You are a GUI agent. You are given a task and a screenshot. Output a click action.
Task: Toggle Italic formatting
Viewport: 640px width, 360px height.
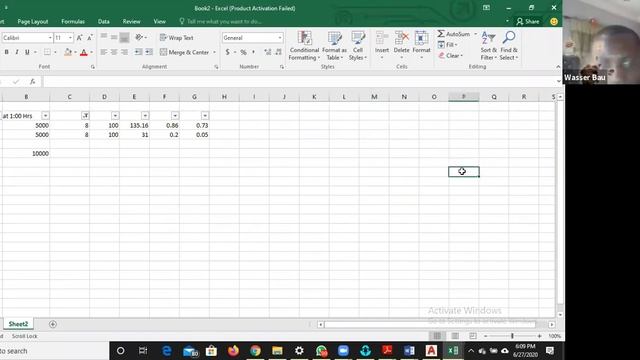tap(17, 52)
